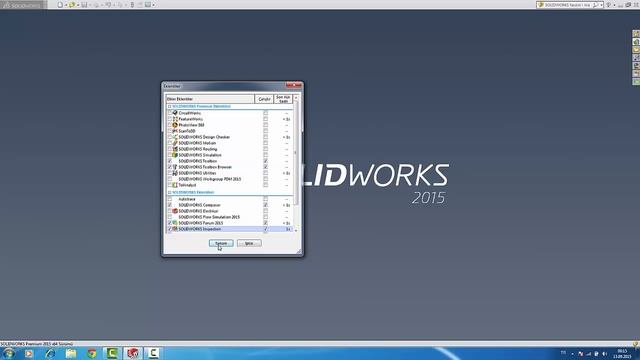The width and height of the screenshot is (640, 360).
Task: Open dropdown arrow beside Help question mark
Action: (614, 5)
